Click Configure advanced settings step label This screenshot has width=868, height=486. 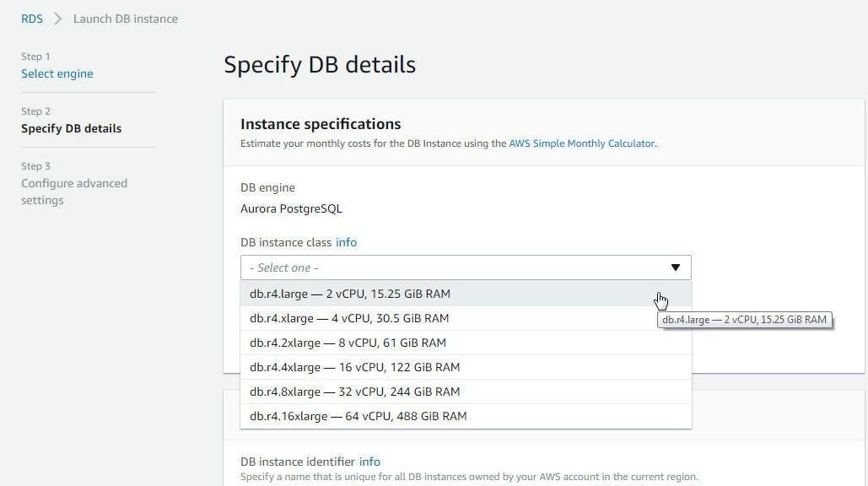tap(74, 192)
